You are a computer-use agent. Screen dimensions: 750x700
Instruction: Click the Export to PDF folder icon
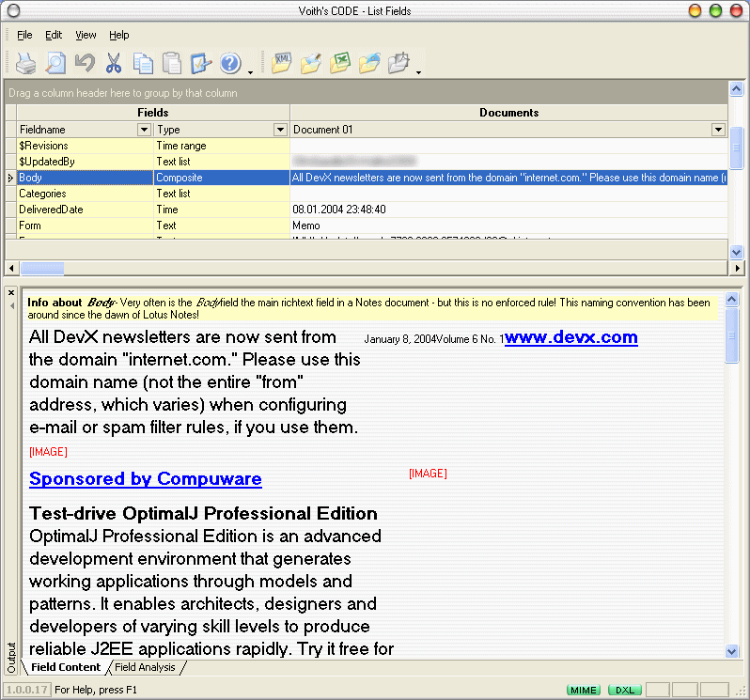click(398, 63)
